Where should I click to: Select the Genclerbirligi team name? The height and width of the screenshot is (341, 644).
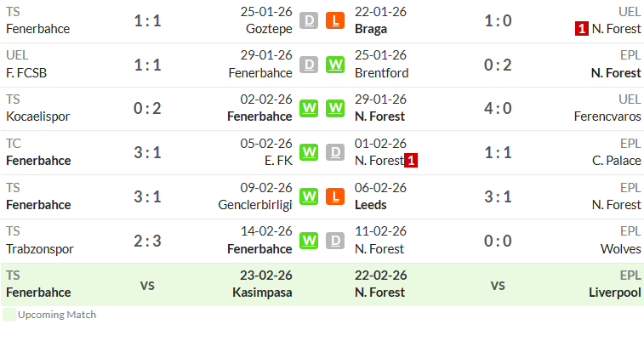coord(255,205)
